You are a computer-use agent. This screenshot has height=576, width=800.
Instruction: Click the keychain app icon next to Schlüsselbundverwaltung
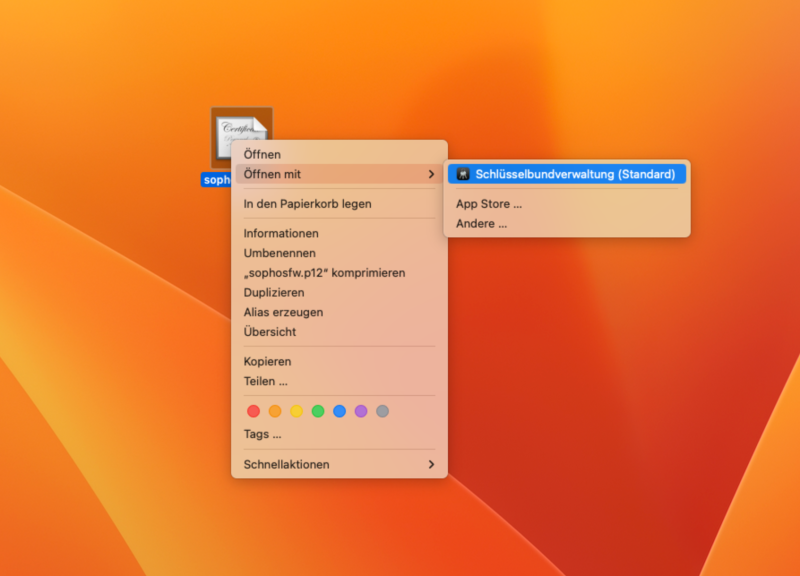click(463, 173)
